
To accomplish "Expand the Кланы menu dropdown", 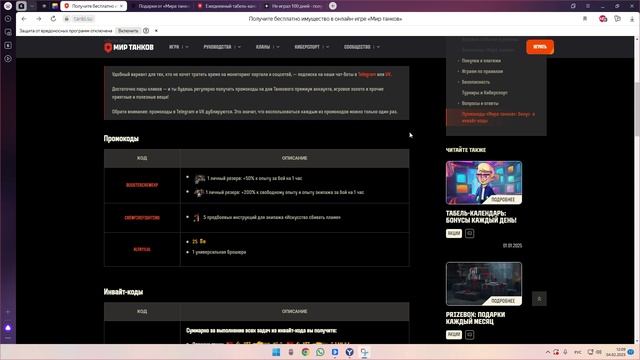I will coord(268,47).
